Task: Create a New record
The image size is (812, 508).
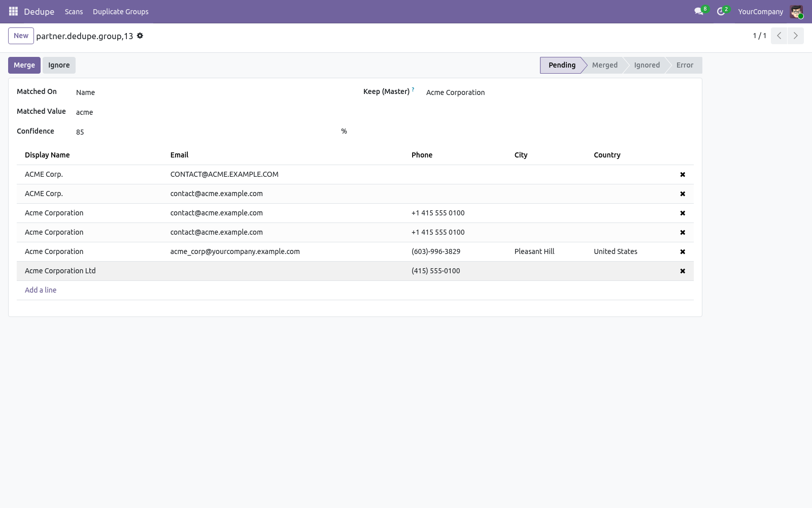Action: (x=21, y=36)
